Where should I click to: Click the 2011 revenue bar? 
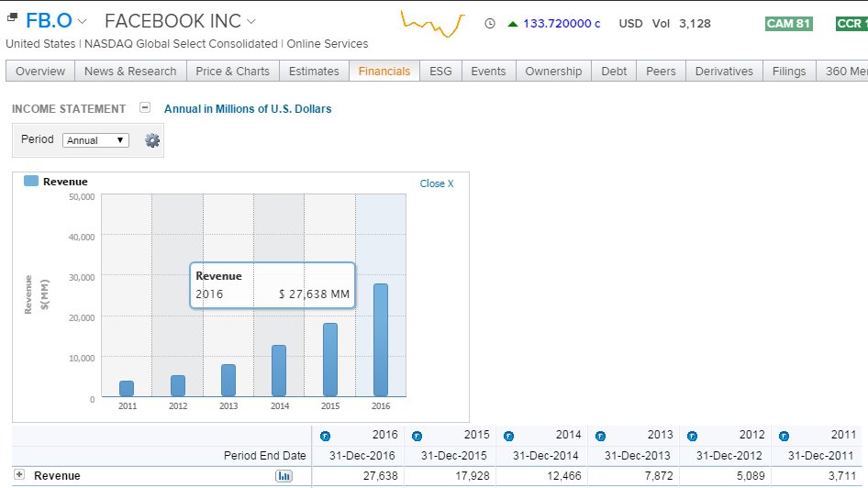(x=127, y=389)
